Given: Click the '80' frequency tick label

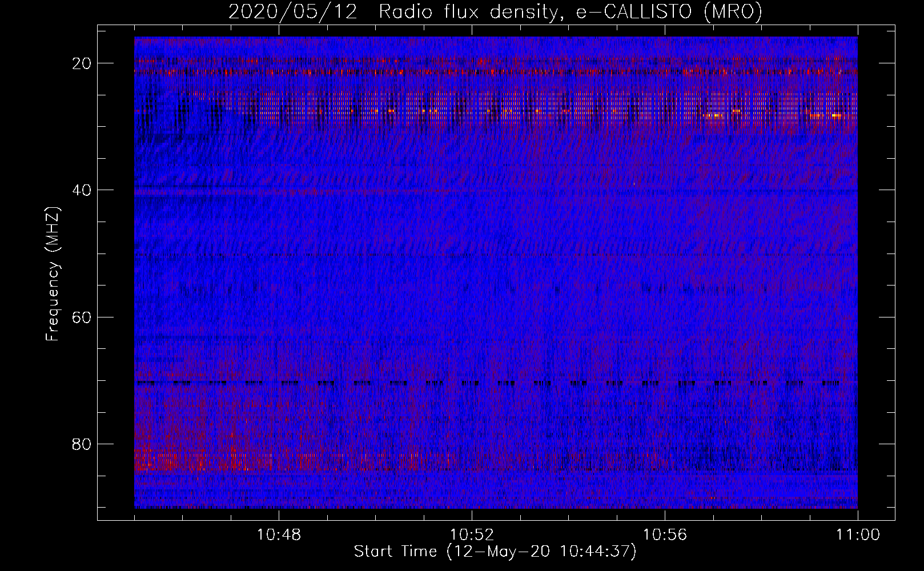Looking at the screenshot, I should click(82, 444).
